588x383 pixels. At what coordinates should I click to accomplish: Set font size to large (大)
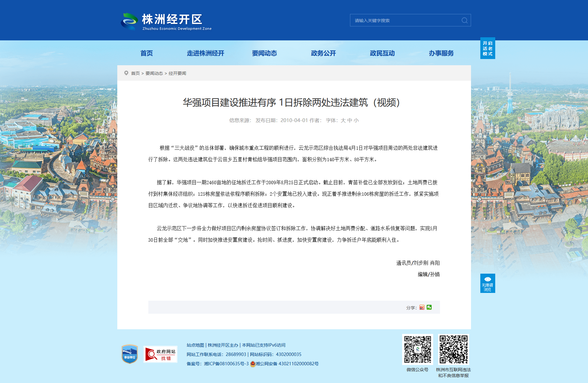(x=343, y=121)
